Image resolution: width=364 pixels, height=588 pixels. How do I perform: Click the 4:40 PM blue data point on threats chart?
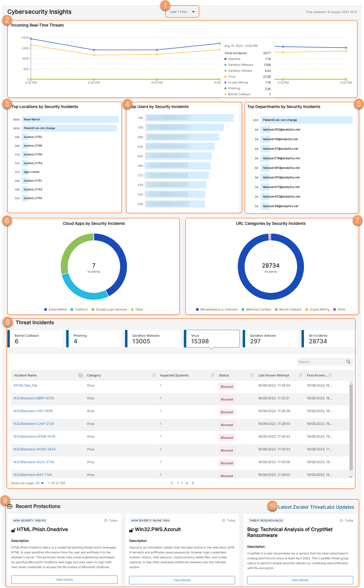(94, 50)
